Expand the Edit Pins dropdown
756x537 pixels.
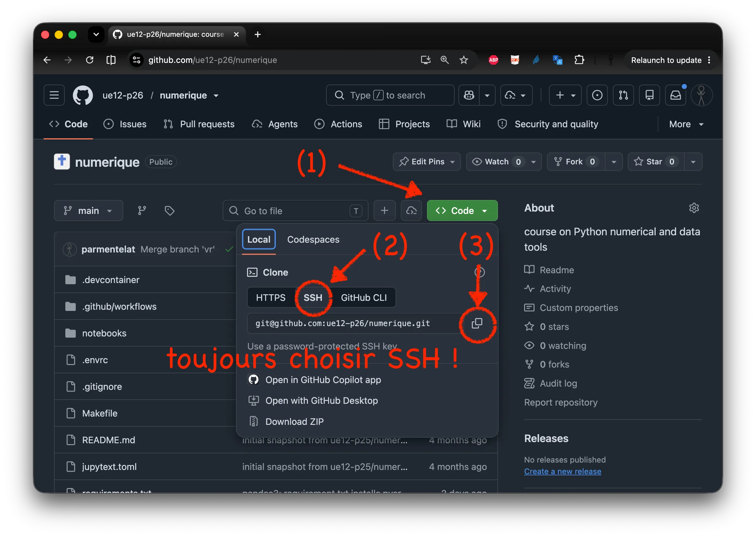(426, 161)
